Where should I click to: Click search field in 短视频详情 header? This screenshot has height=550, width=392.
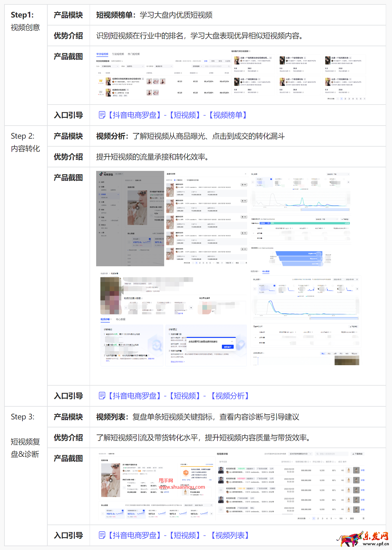[332, 454]
